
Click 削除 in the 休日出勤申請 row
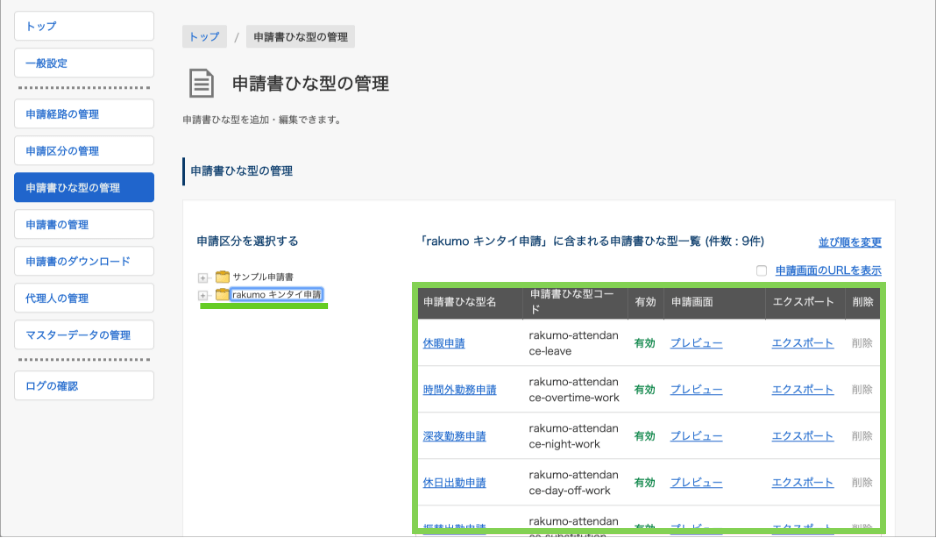coord(862,482)
